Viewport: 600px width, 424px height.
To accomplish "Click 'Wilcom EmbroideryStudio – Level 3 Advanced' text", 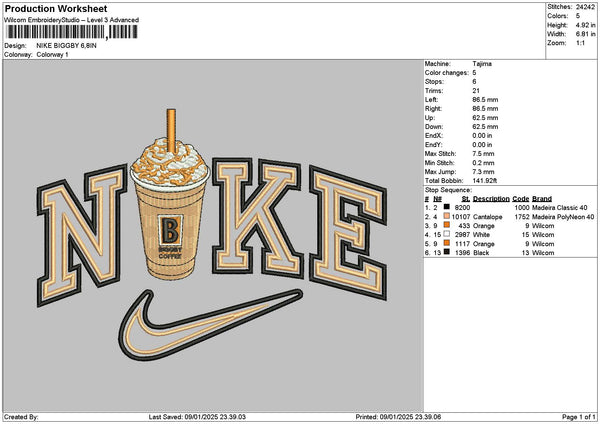I will pos(72,20).
